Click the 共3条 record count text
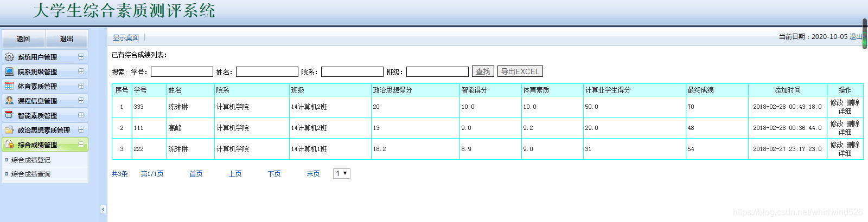Screen dimensions: 868x222 (120, 174)
